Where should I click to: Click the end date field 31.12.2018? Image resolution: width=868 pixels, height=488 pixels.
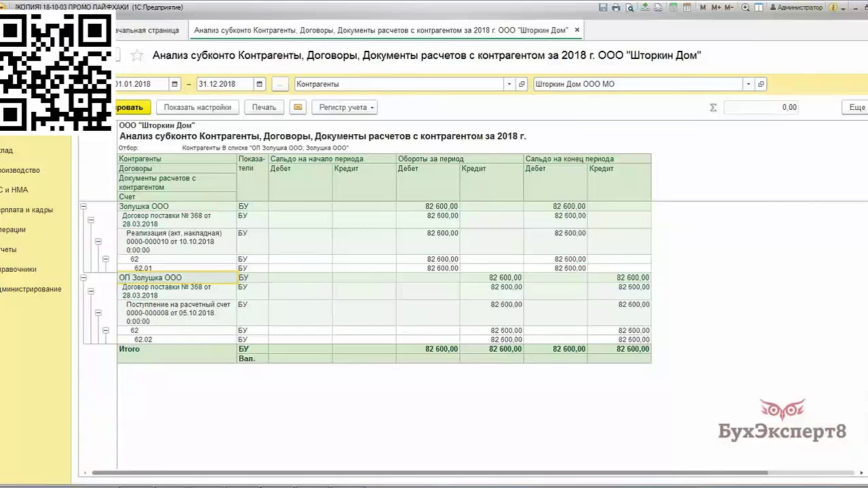point(225,84)
